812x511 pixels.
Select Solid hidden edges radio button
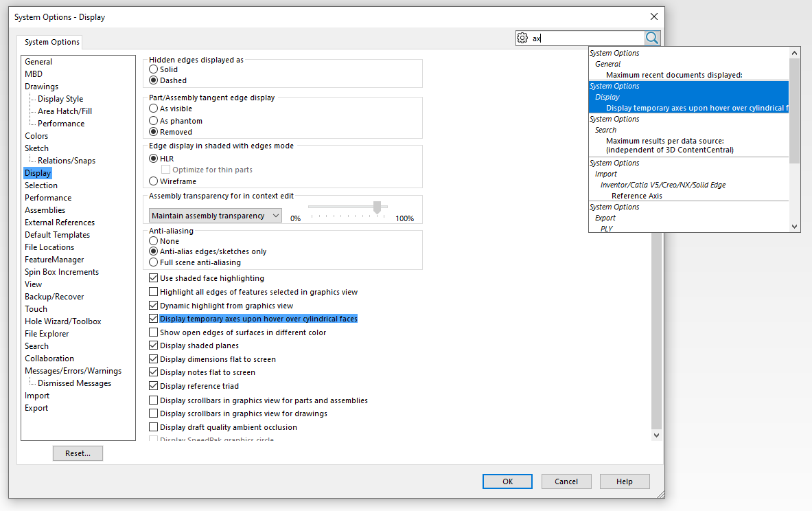[x=154, y=69]
